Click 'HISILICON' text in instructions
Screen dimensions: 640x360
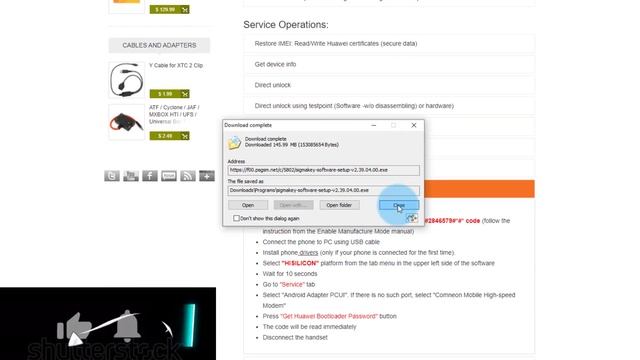pyautogui.click(x=300, y=263)
